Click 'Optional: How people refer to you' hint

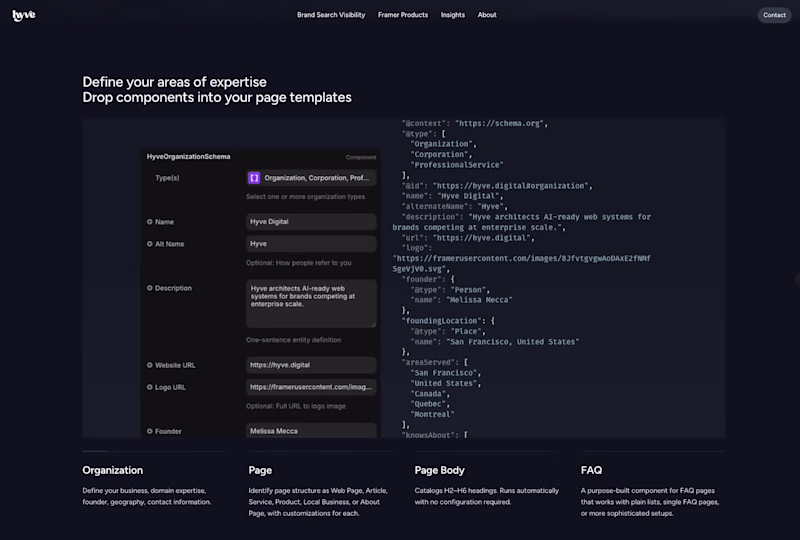pos(298,263)
